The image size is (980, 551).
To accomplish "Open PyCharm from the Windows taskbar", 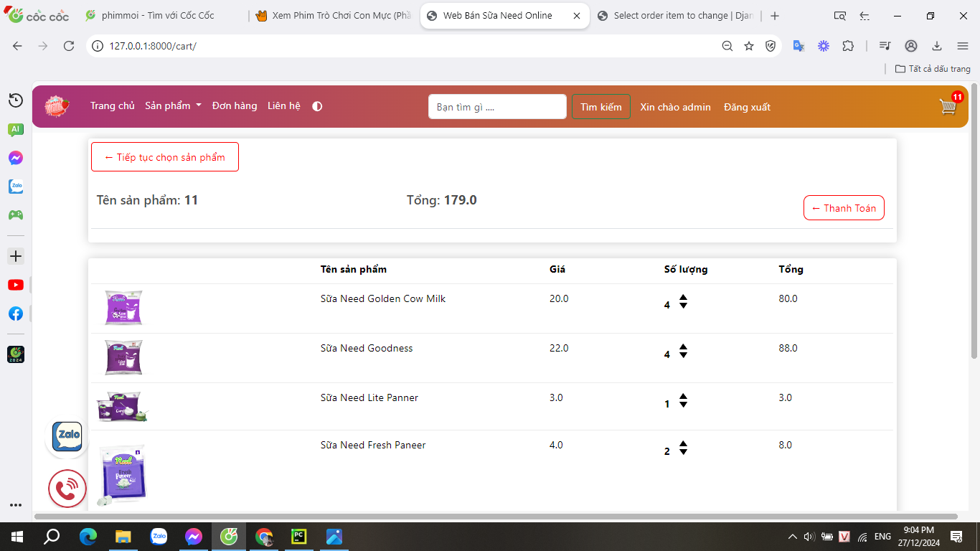I will click(x=299, y=536).
